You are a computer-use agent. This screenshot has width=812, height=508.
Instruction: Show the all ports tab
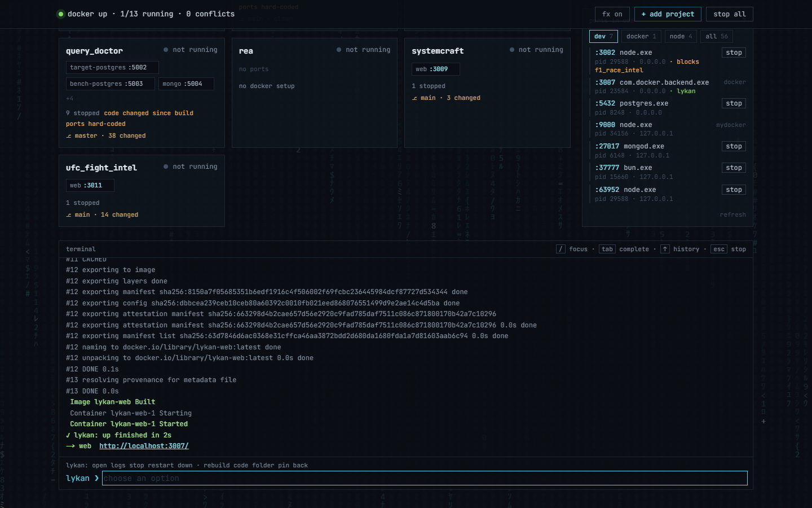click(717, 36)
